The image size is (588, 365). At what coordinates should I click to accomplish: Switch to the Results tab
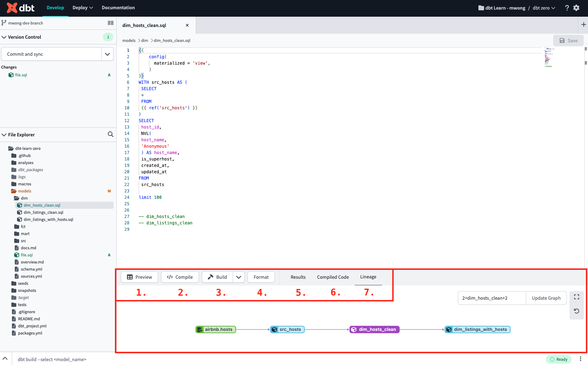[x=298, y=277]
